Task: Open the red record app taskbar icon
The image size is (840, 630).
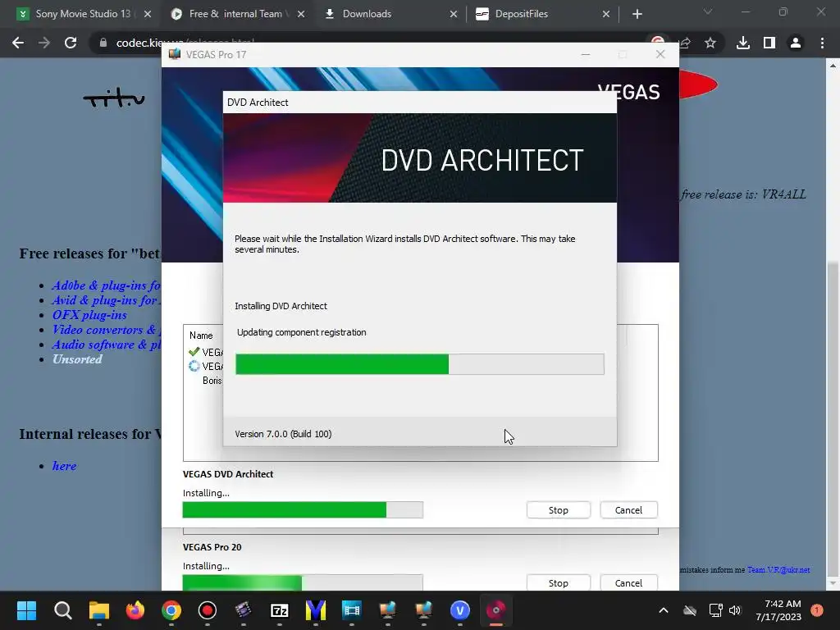Action: pos(208,610)
